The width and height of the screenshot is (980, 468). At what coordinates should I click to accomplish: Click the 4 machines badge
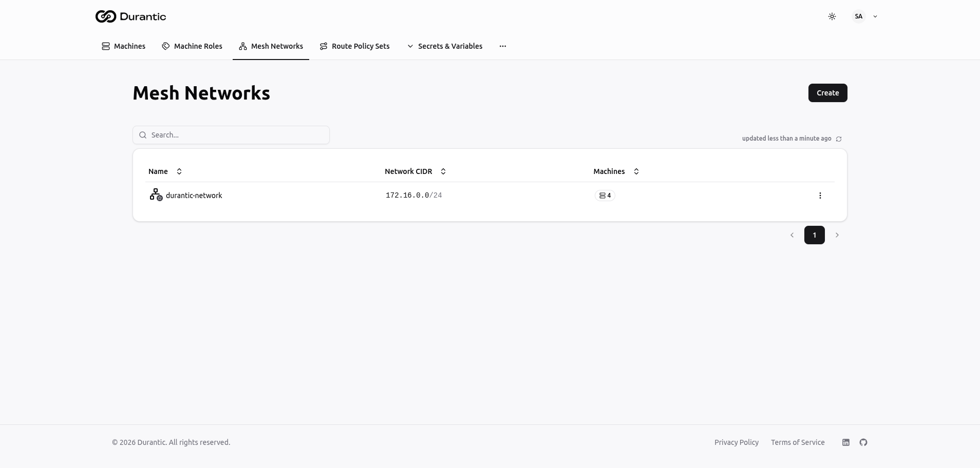[605, 196]
